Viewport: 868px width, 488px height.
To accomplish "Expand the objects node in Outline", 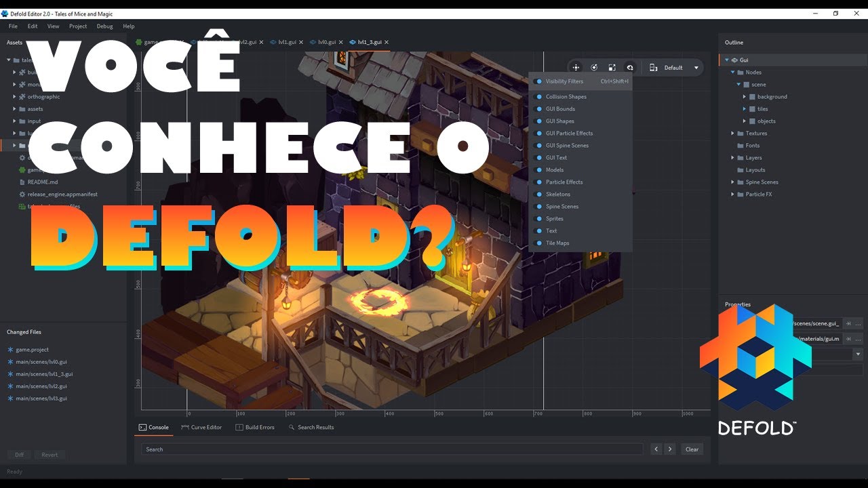I will (744, 121).
